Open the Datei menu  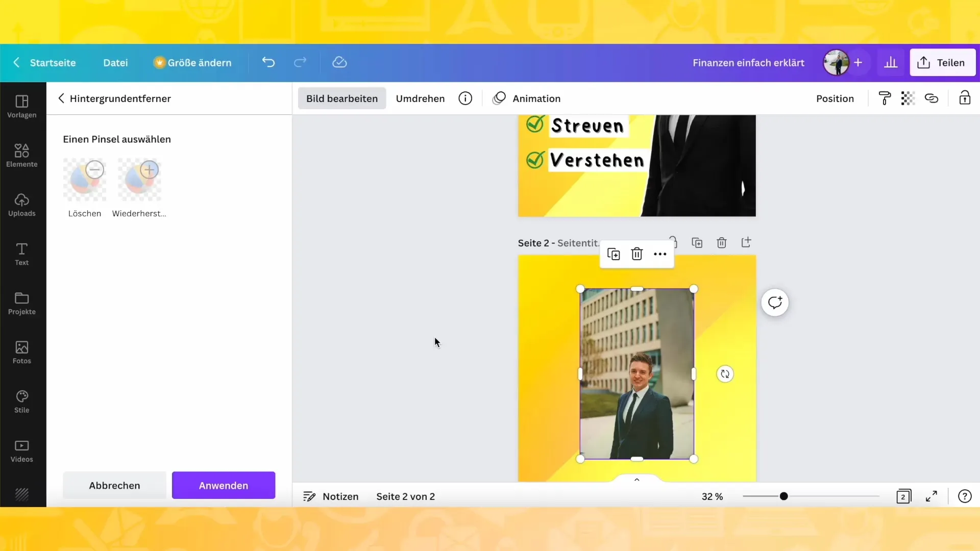[115, 63]
